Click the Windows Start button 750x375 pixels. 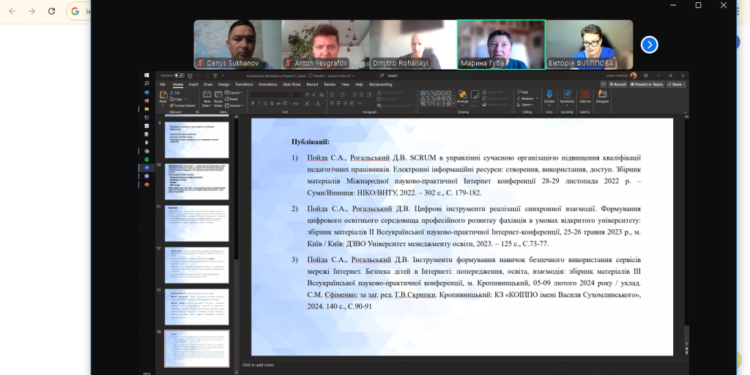(x=146, y=75)
